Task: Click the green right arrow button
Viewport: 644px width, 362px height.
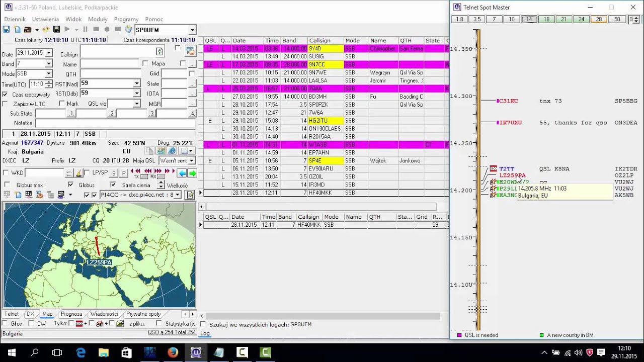Action: point(192,173)
